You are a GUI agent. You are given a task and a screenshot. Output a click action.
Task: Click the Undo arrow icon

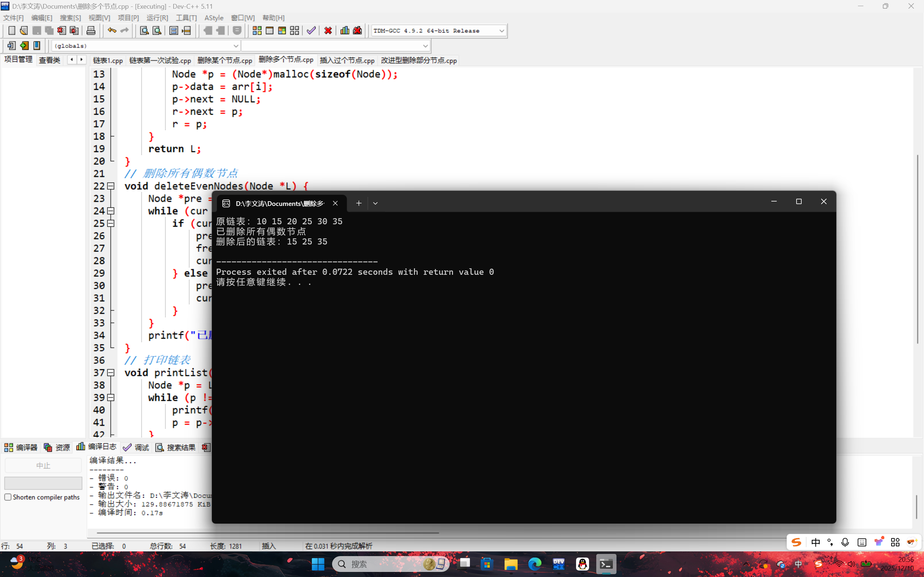112,31
